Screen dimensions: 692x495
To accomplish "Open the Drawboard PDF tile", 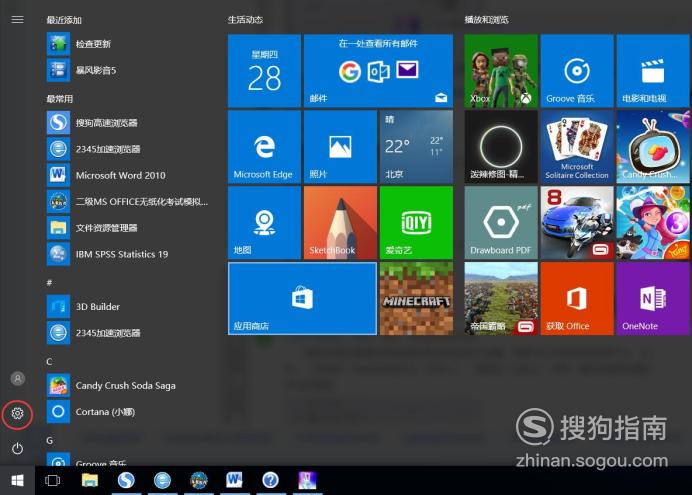I will (x=501, y=222).
